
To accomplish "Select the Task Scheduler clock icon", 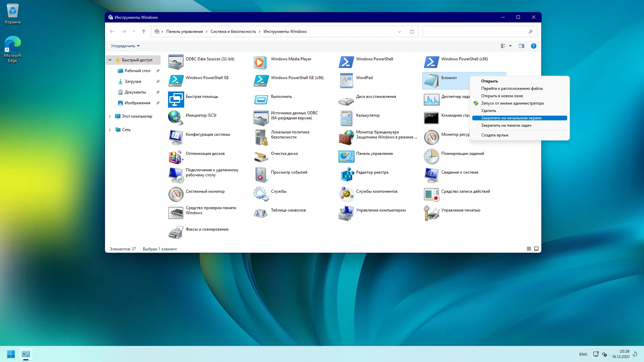I will tap(431, 156).
